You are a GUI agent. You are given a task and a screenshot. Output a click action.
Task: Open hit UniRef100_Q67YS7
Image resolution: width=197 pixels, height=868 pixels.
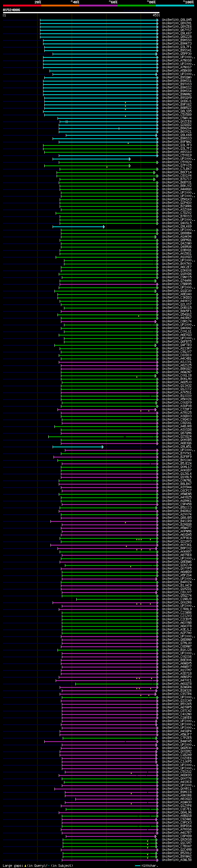pyautogui.click(x=177, y=30)
